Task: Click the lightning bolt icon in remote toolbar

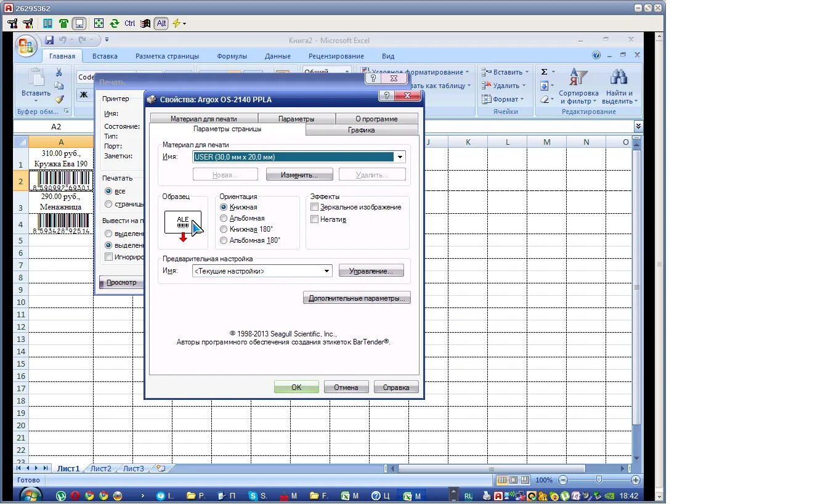Action: pyautogui.click(x=177, y=23)
